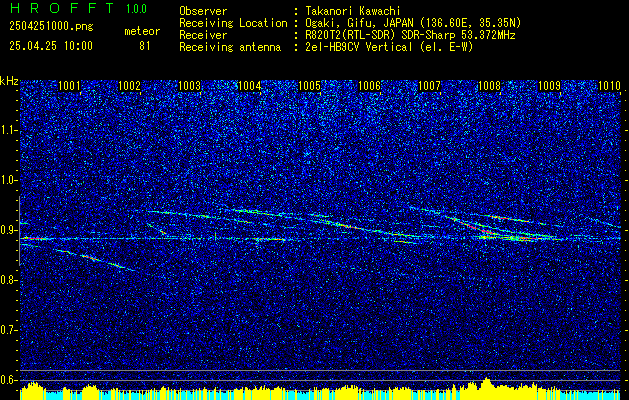Click the Observer field label
Screen dimensions: 629x400
(203, 11)
